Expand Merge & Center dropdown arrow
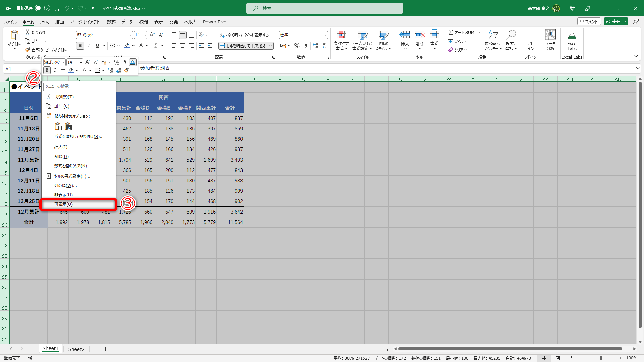 coord(270,46)
